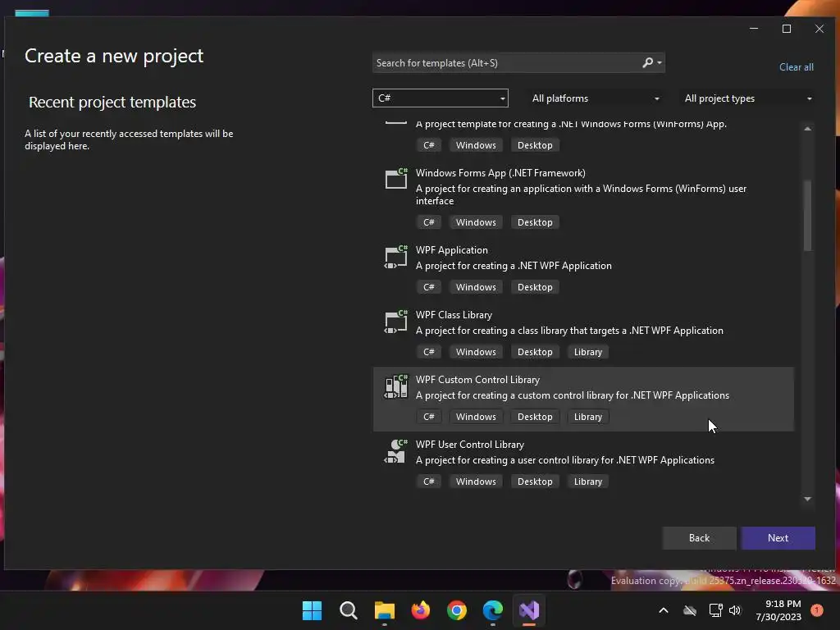Click the Back button
The width and height of the screenshot is (840, 630).
pyautogui.click(x=699, y=538)
